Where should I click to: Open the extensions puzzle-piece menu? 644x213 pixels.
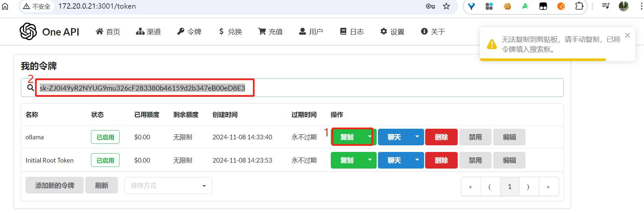click(x=579, y=6)
